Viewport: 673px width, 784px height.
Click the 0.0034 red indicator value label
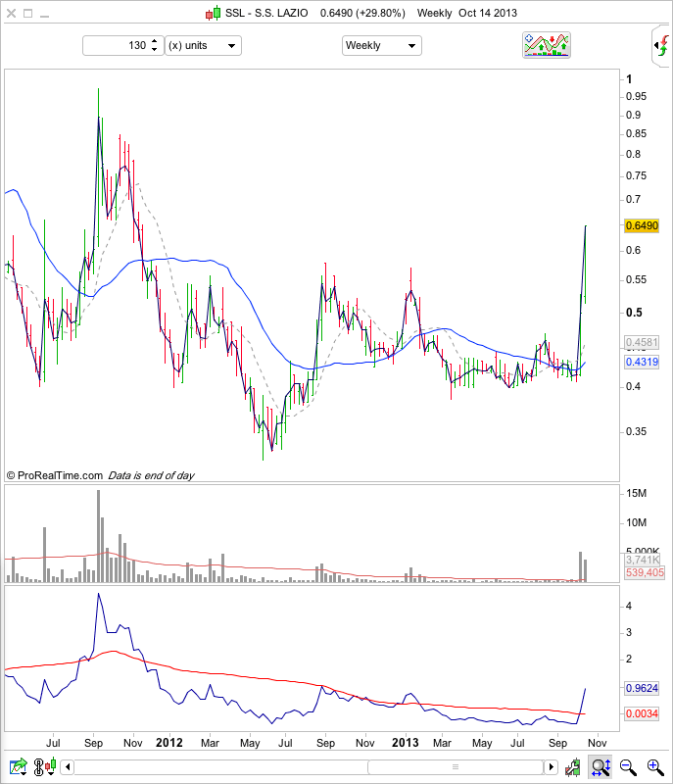642,714
